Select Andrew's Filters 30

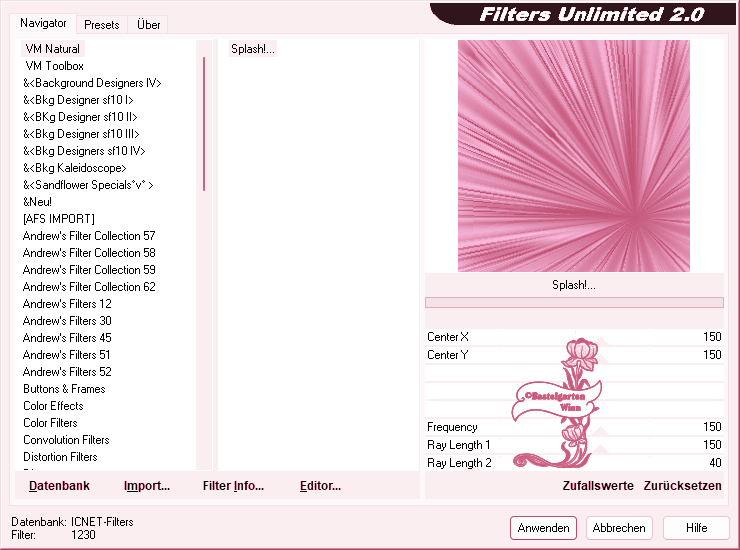pyautogui.click(x=67, y=321)
